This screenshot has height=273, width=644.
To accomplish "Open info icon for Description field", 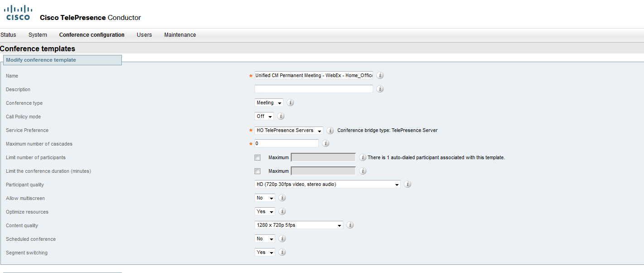I will tap(380, 89).
